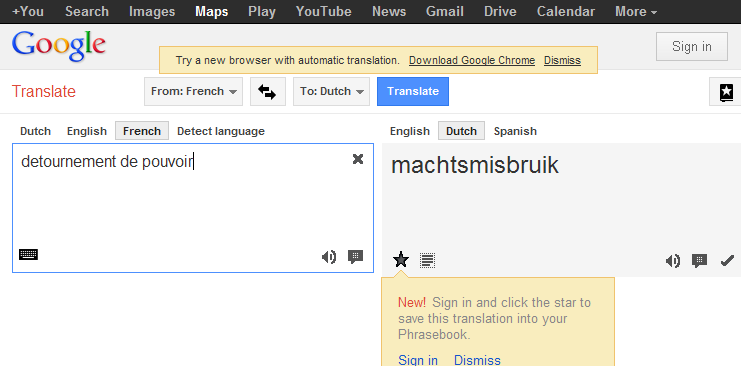The width and height of the screenshot is (741, 366).
Task: Open the virtual keyboard icon
Action: pyautogui.click(x=28, y=254)
